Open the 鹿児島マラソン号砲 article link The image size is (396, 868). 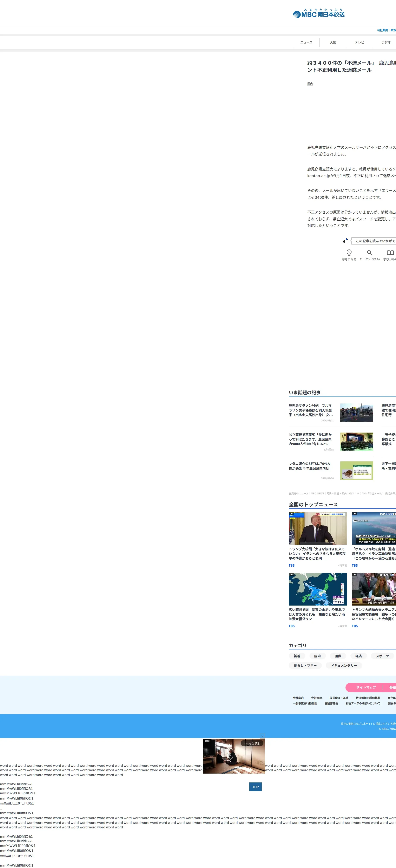tap(310, 410)
